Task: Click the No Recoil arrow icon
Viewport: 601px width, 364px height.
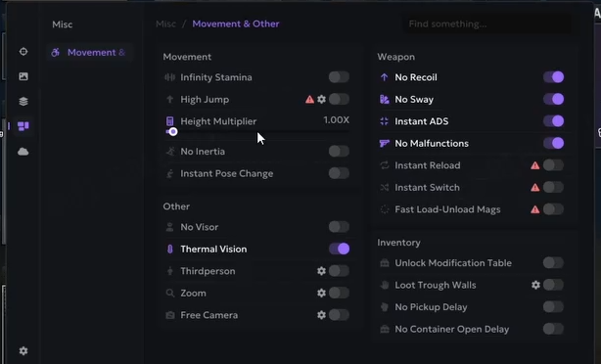Action: (x=384, y=77)
